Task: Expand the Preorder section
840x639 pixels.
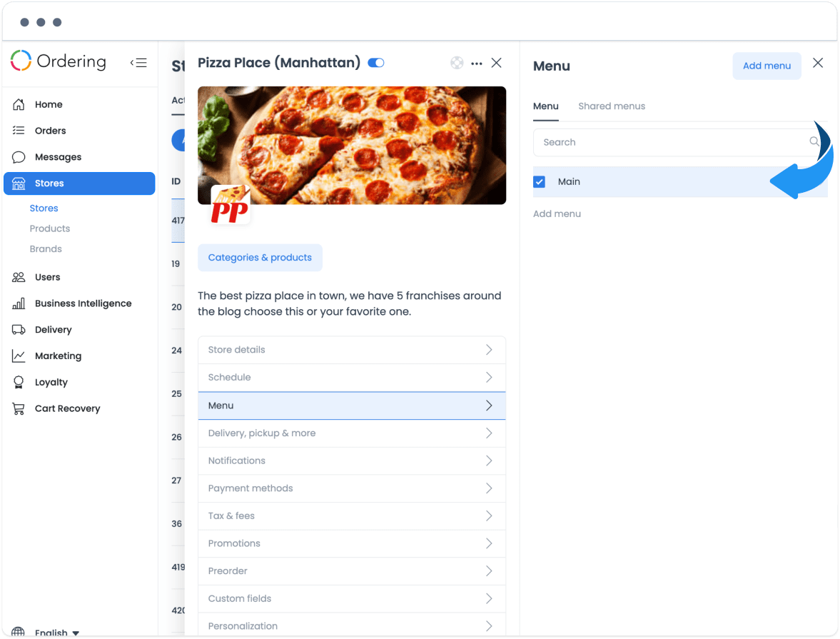Action: tap(351, 571)
